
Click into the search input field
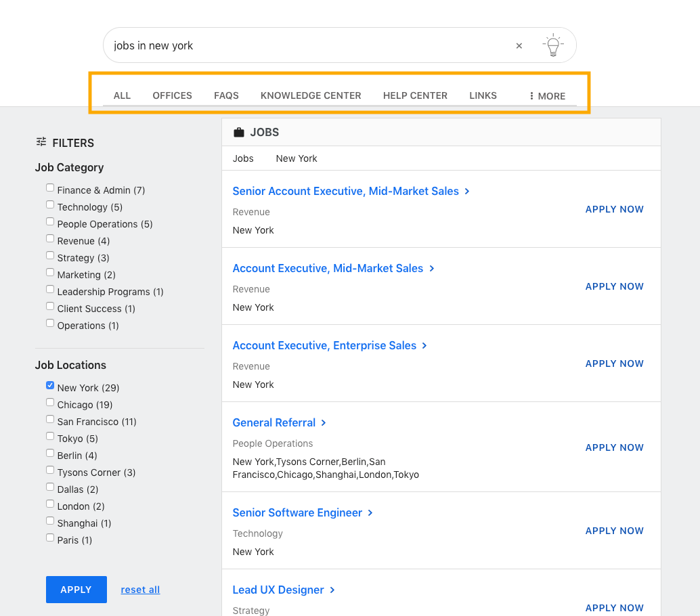click(308, 45)
